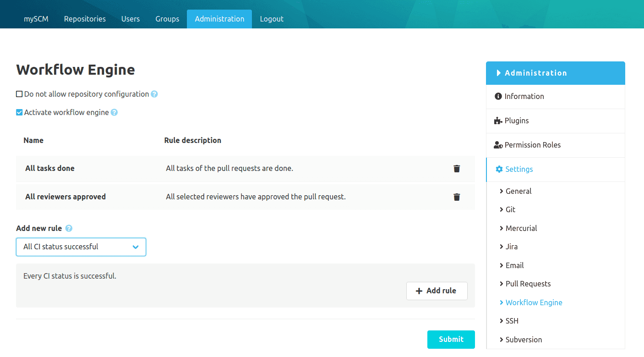Viewport: 644px width, 357px height.
Task: Submit the workflow engine settings
Action: [x=451, y=339]
